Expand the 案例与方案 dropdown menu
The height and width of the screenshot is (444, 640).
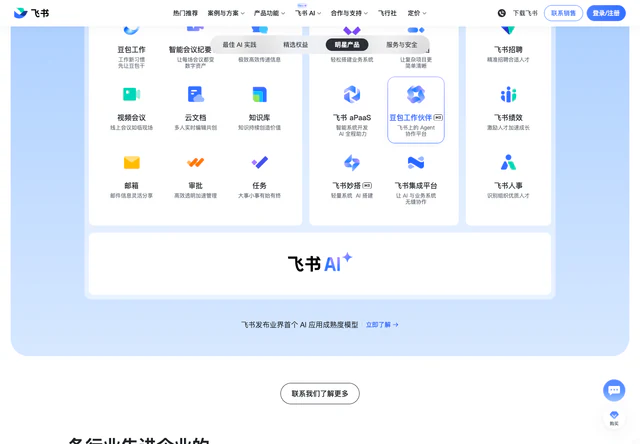[x=226, y=13]
